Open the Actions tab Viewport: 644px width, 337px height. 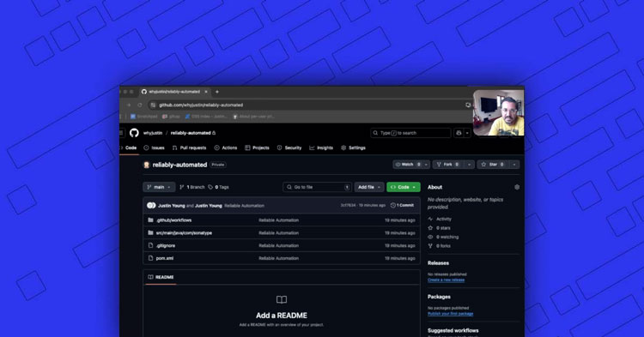pos(226,147)
